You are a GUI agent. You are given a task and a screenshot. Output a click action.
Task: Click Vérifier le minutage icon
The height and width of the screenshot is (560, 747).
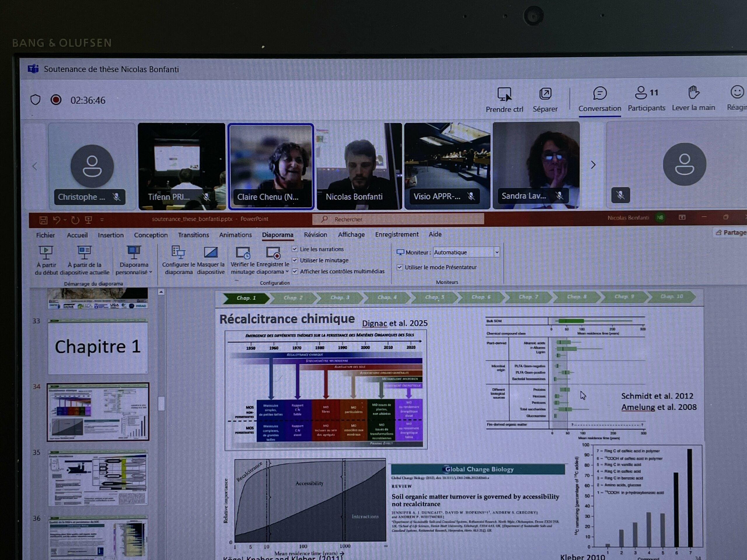tap(243, 253)
